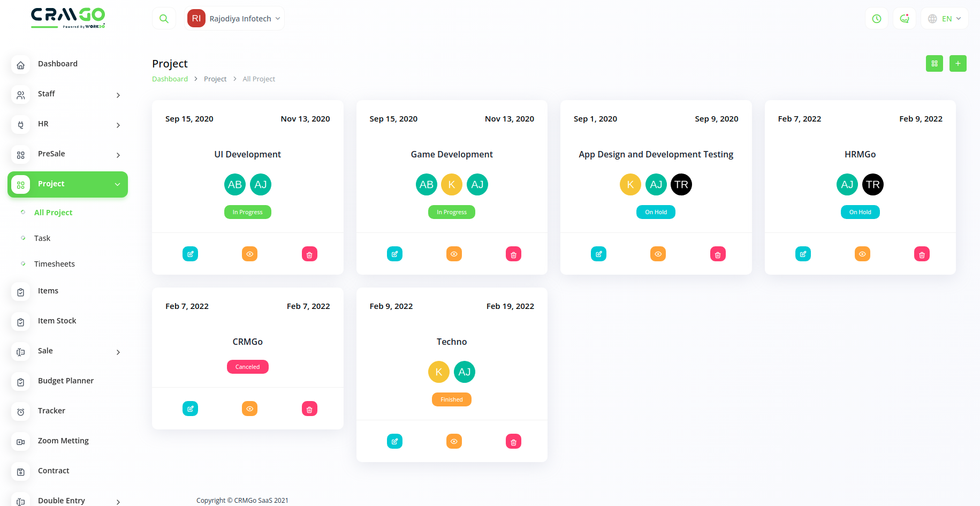Open Budget Planner in the sidebar
This screenshot has width=980, height=506.
[x=66, y=381]
